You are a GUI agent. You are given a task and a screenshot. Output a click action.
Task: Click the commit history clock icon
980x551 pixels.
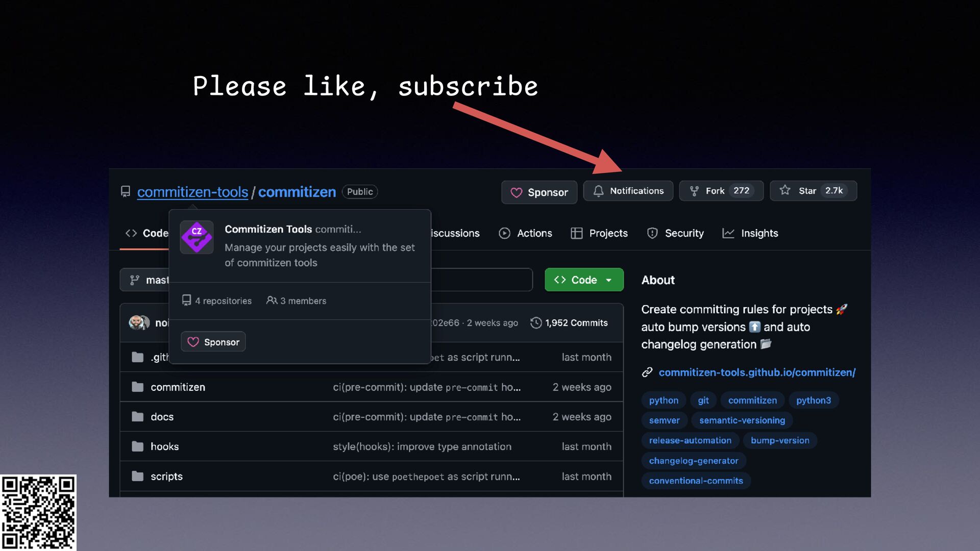tap(535, 323)
